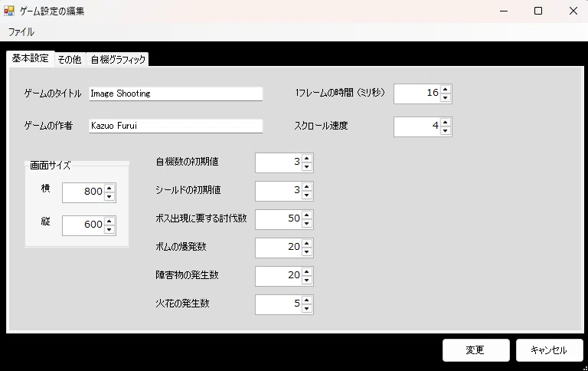Open the ファイル menu
This screenshot has height=371, width=588.
[x=21, y=32]
